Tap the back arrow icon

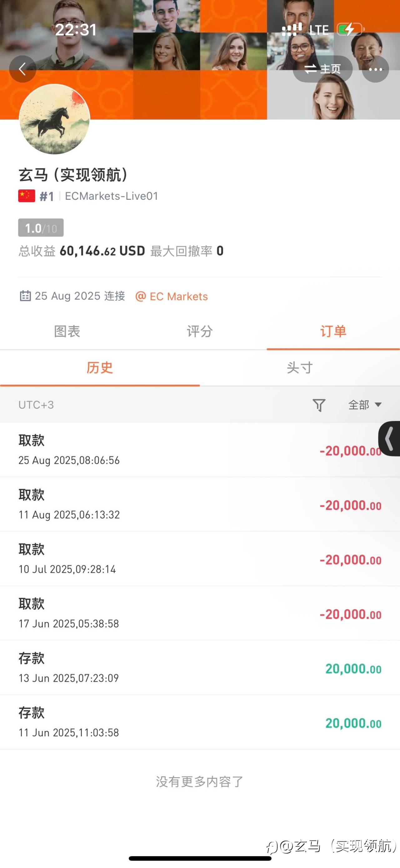(x=22, y=69)
